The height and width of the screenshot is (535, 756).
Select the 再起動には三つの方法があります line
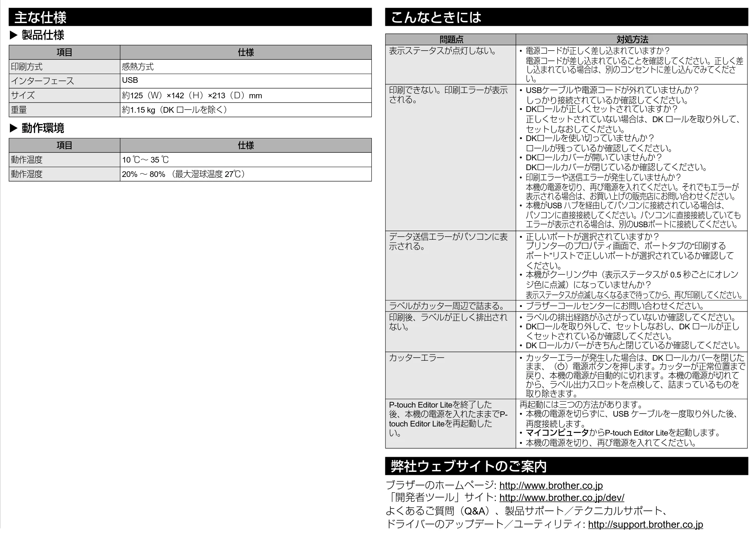[x=581, y=405]
